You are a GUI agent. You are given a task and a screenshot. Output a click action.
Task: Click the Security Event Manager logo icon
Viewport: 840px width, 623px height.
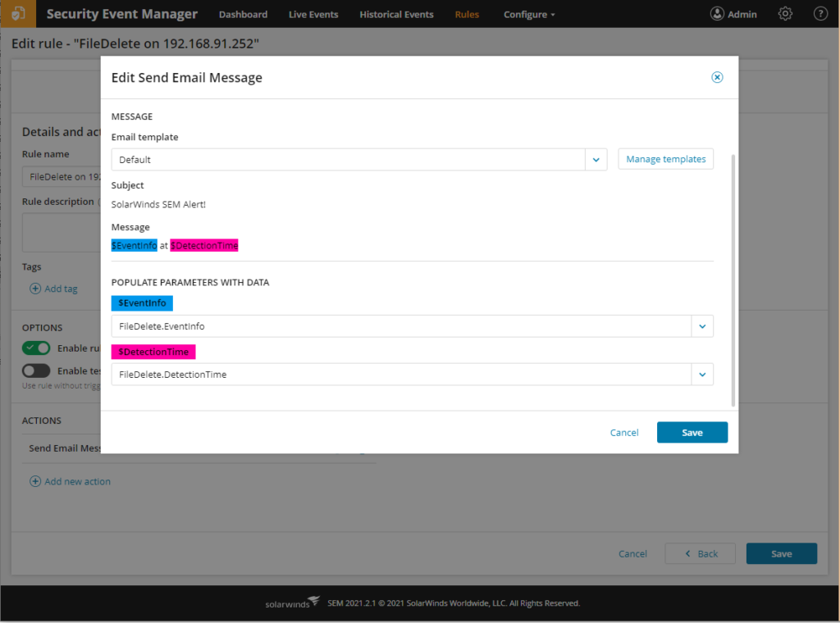coord(18,13)
